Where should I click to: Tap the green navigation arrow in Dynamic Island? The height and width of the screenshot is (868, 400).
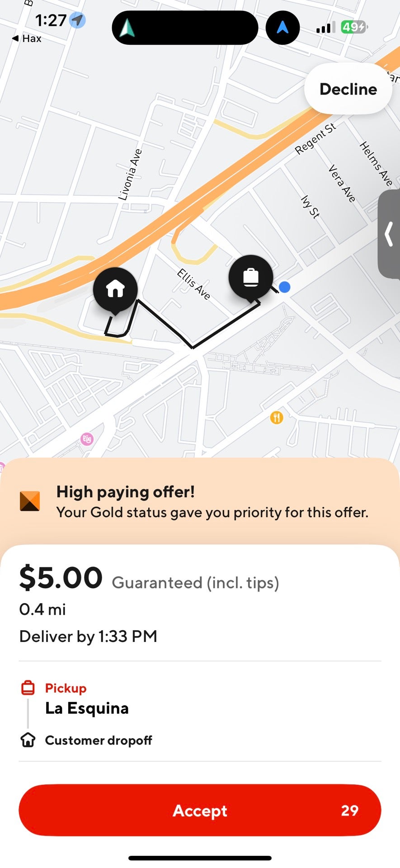[127, 28]
